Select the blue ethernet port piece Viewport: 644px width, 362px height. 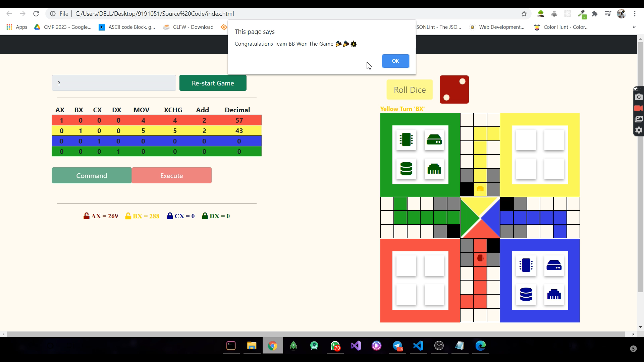(554, 294)
